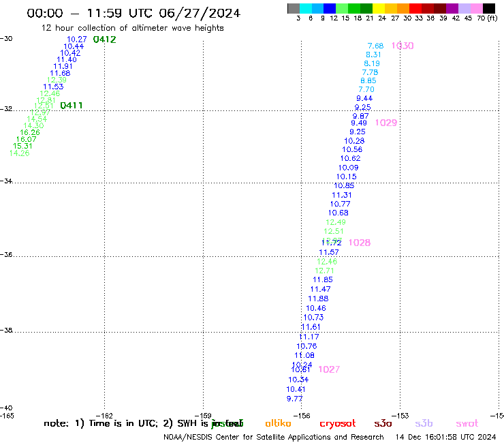Pick the orange swatch in the color legend
This screenshot has width=504, height=443.
[x=403, y=8]
